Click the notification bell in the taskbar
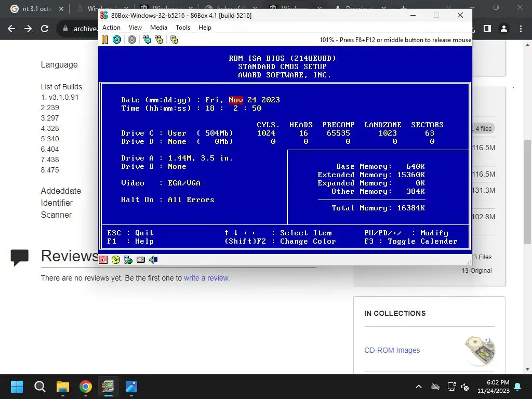This screenshot has width=532, height=399. click(518, 387)
